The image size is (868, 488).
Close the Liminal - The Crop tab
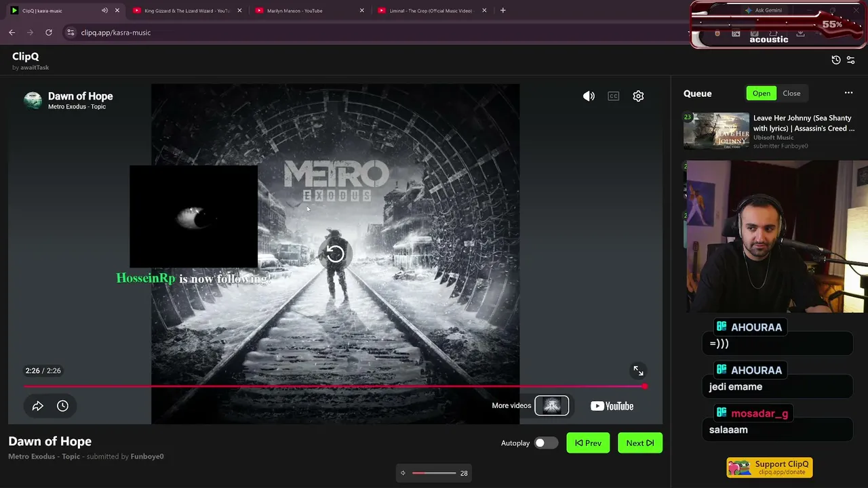[x=484, y=11]
